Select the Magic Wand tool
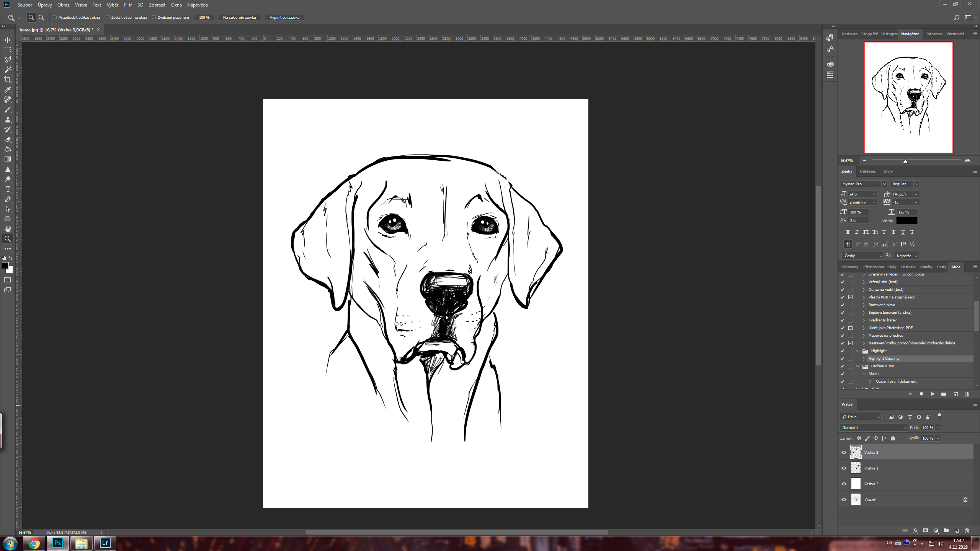The image size is (980, 551). [x=8, y=70]
